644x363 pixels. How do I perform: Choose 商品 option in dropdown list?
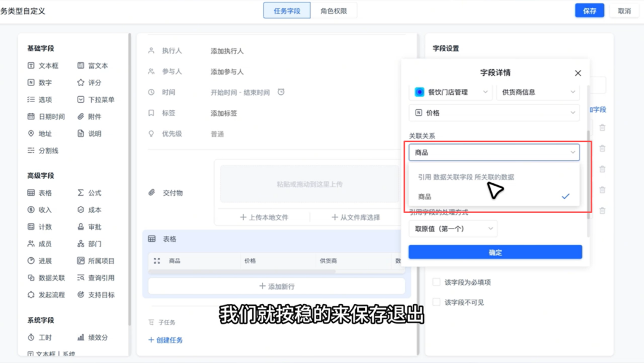(494, 196)
